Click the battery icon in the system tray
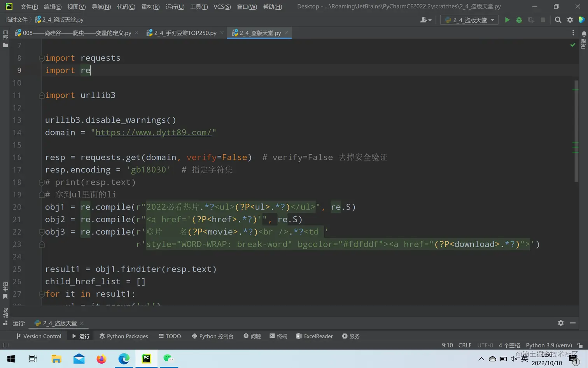 click(504, 359)
